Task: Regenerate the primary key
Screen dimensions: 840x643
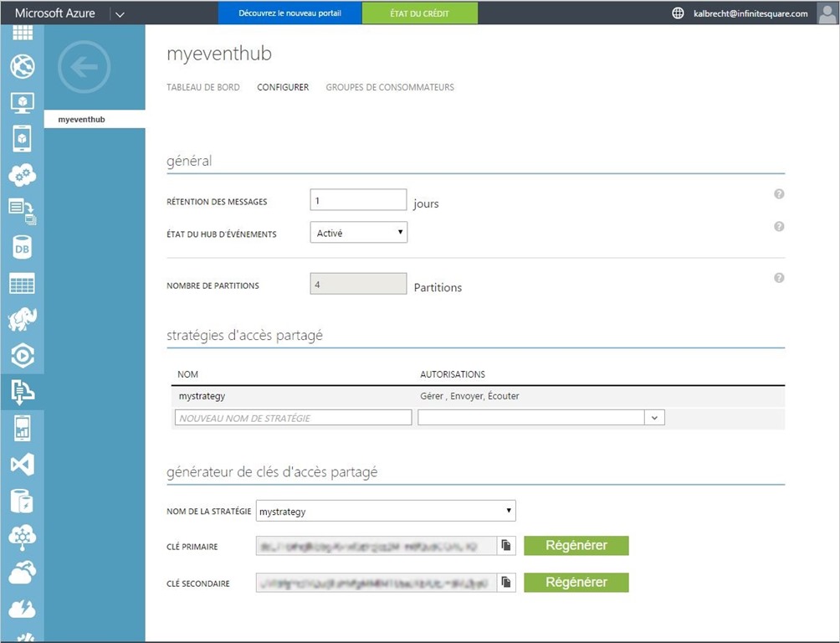Action: click(576, 545)
